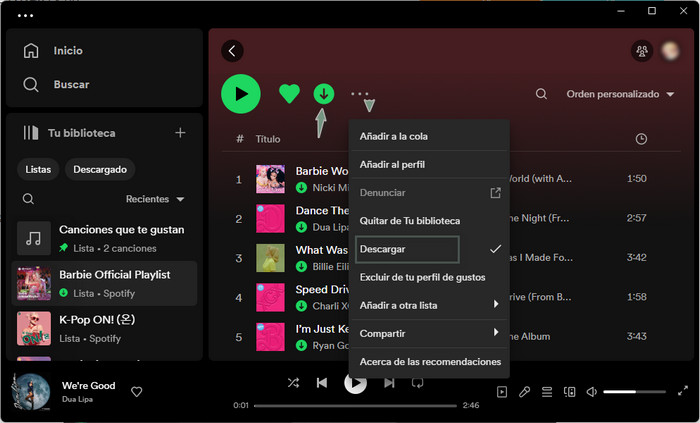Screen dimensions: 700x423
Task: Toggle Descargar in context menu
Action: [x=429, y=249]
